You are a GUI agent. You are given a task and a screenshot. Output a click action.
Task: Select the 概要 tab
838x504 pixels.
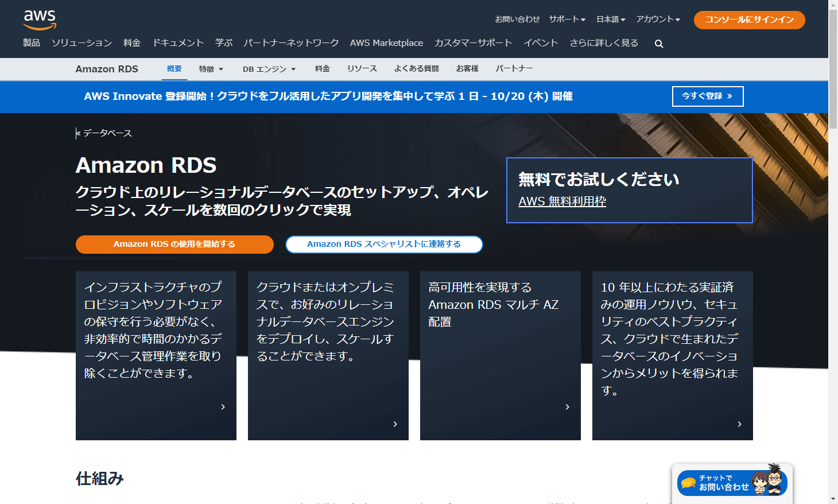coord(174,69)
